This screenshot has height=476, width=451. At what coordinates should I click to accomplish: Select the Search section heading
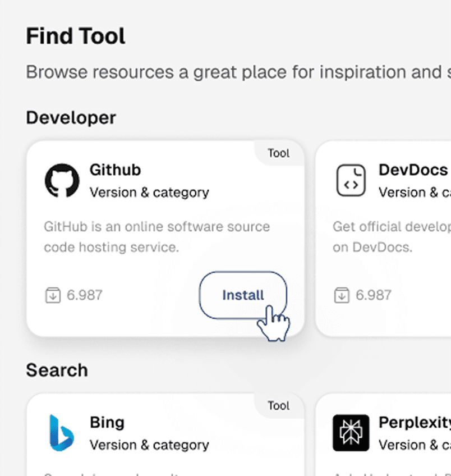point(57,370)
